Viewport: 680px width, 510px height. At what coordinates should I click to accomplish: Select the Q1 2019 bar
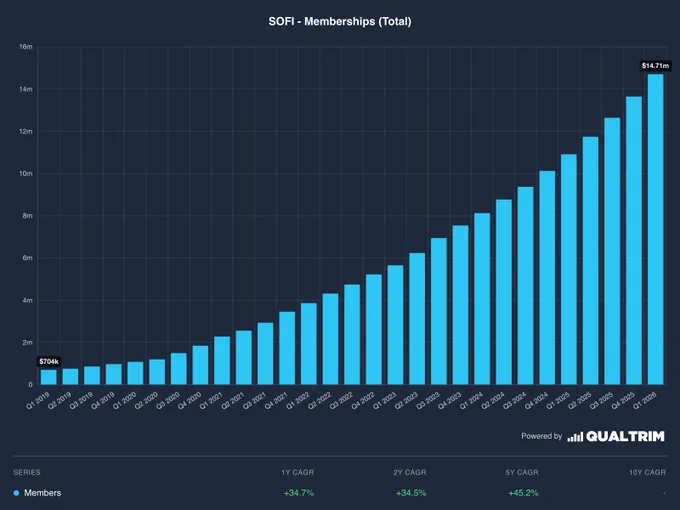tap(49, 377)
